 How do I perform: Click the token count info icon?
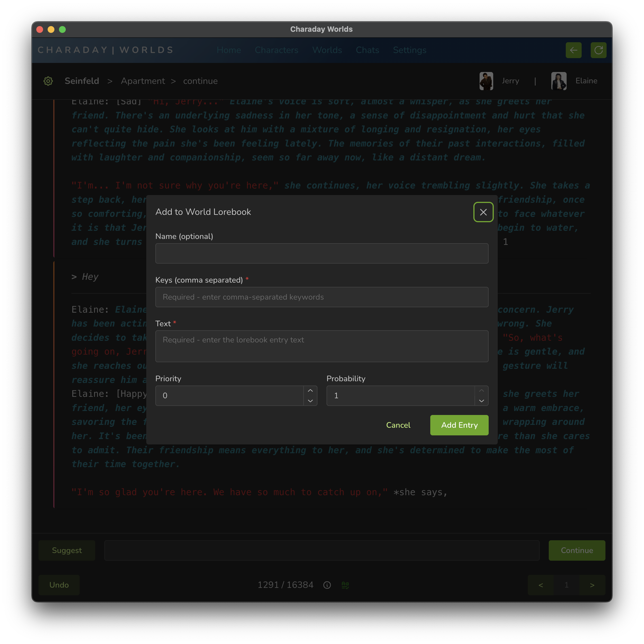click(327, 585)
